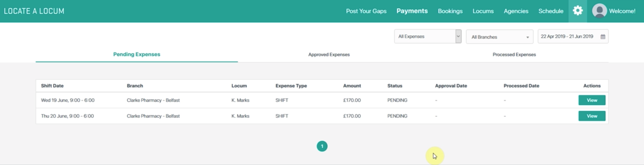Screen dimensions: 644x165
Task: View the Wed 19 June shift expense
Action: click(x=592, y=100)
